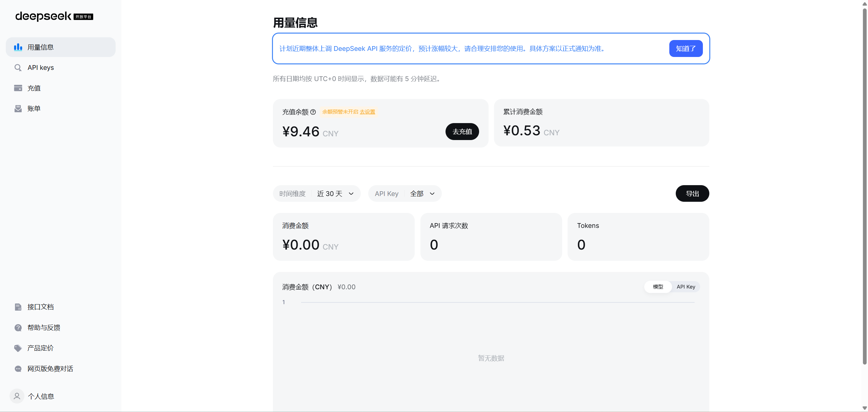The image size is (868, 412).
Task: Click the 暂无数据 placeholder text
Action: click(491, 358)
